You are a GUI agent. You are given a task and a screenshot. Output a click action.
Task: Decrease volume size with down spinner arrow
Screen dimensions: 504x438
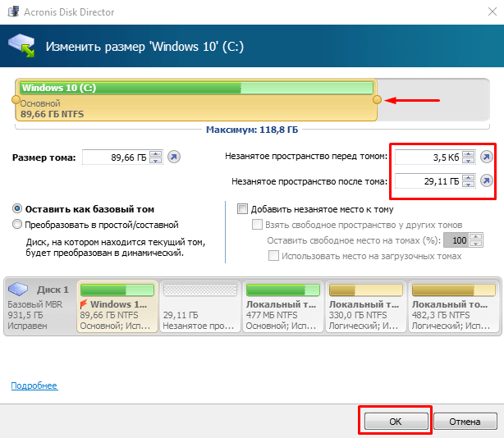pyautogui.click(x=156, y=160)
